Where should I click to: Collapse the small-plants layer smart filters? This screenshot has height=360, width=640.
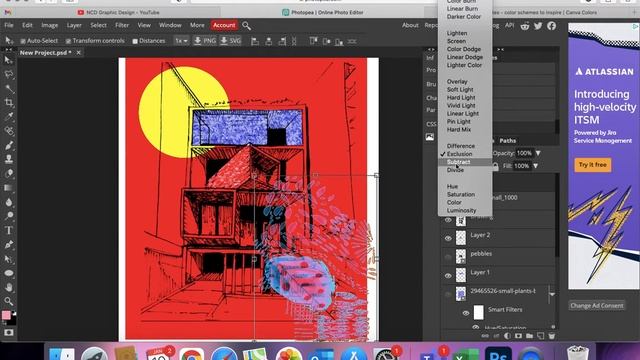(552, 294)
